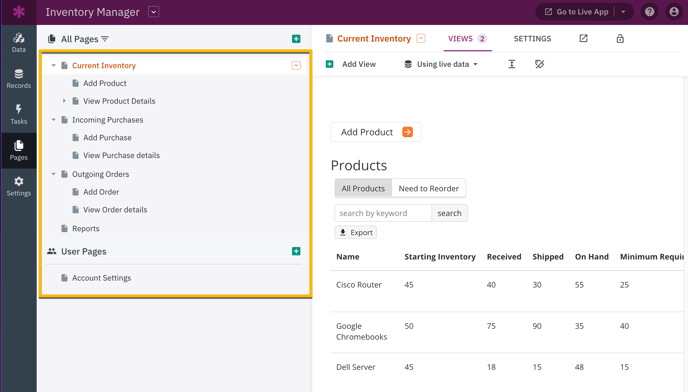Open the Data section in sidebar
Viewport: 688px width, 392px height.
point(18,43)
